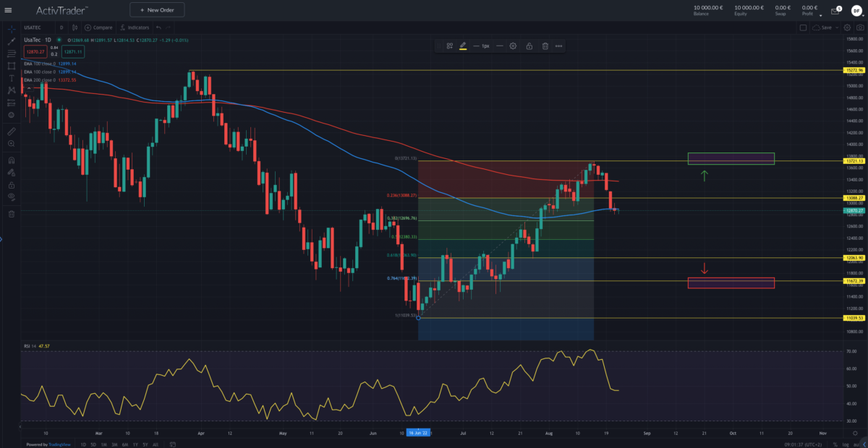Remove all drawings with left trash icon
This screenshot has height=448, width=868.
point(12,214)
